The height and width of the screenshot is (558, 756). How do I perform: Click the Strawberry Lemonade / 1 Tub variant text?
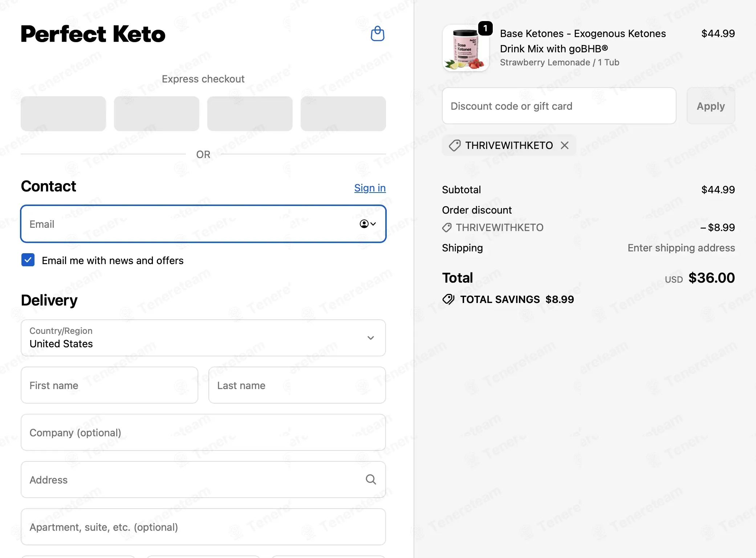point(560,62)
